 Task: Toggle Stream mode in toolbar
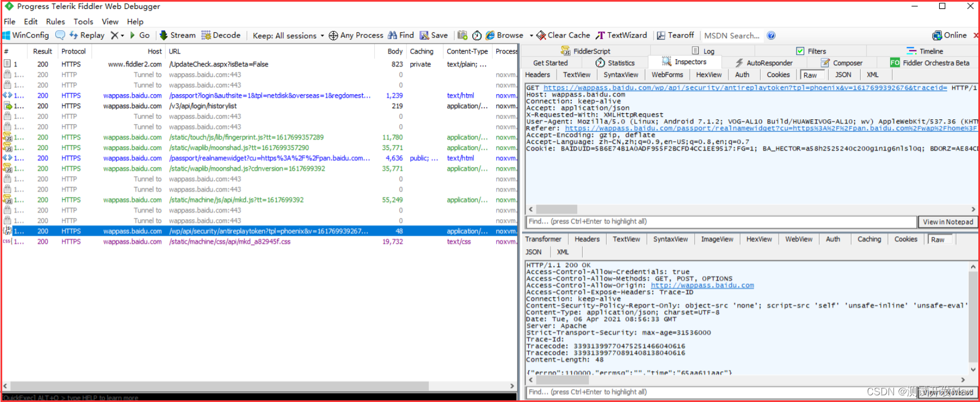point(177,35)
